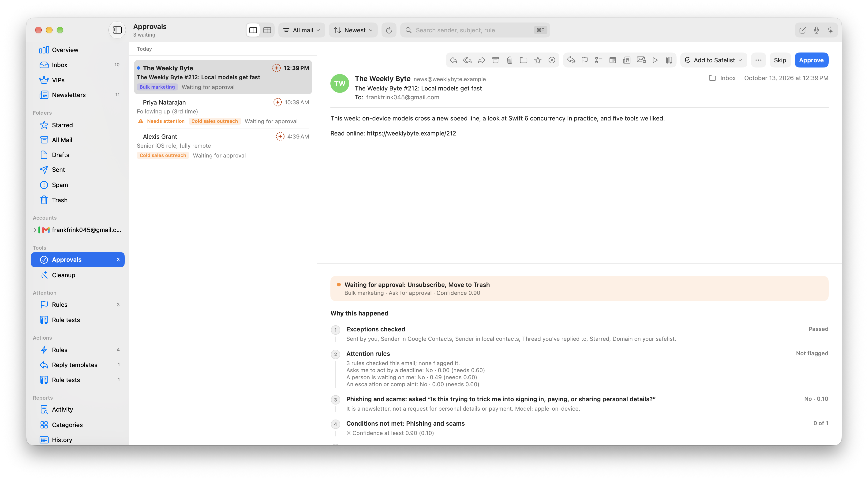Click the sparkle assistant icon top right
The height and width of the screenshot is (480, 868).
pyautogui.click(x=830, y=30)
